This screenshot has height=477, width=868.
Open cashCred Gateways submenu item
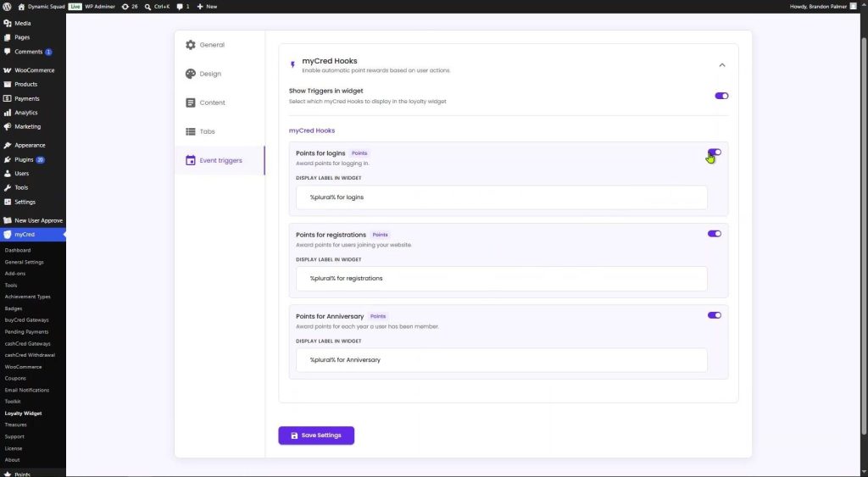[x=28, y=344]
